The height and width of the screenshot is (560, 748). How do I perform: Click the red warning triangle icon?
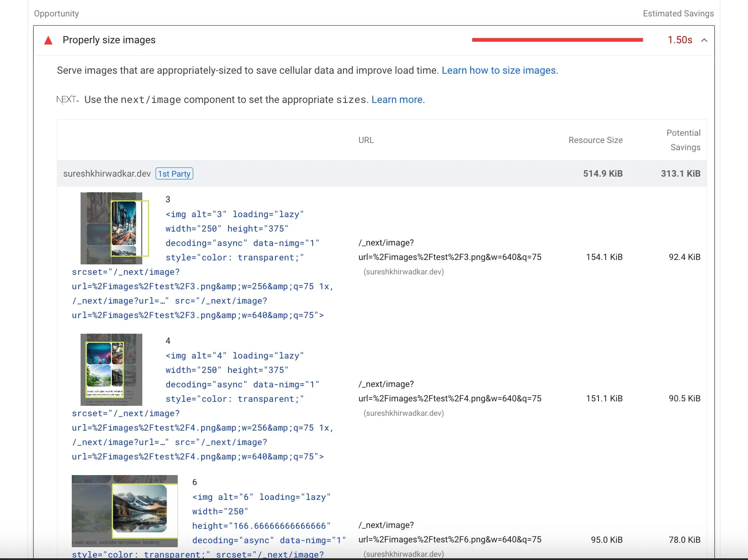(x=48, y=40)
